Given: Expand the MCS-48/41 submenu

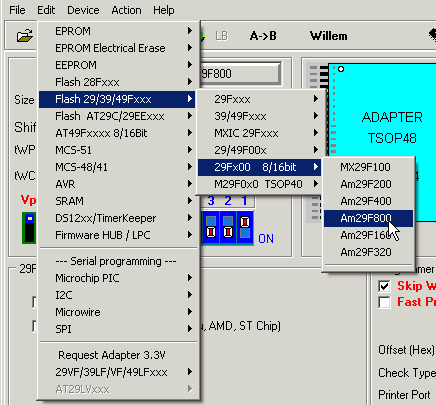Looking at the screenshot, I should click(117, 167).
